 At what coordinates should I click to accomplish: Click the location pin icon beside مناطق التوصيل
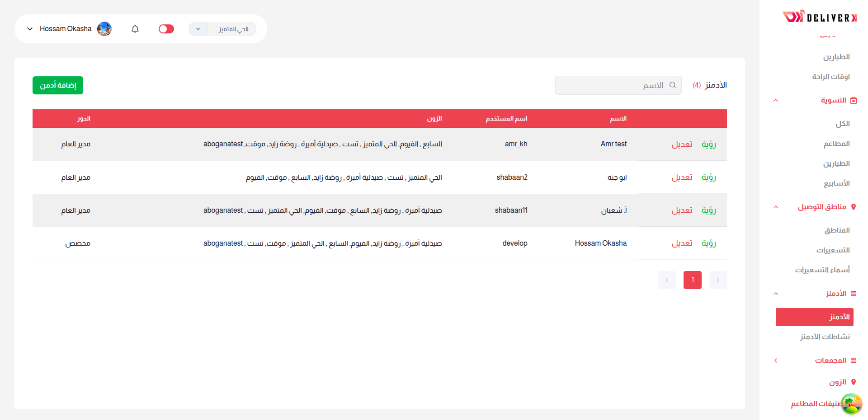point(854,207)
